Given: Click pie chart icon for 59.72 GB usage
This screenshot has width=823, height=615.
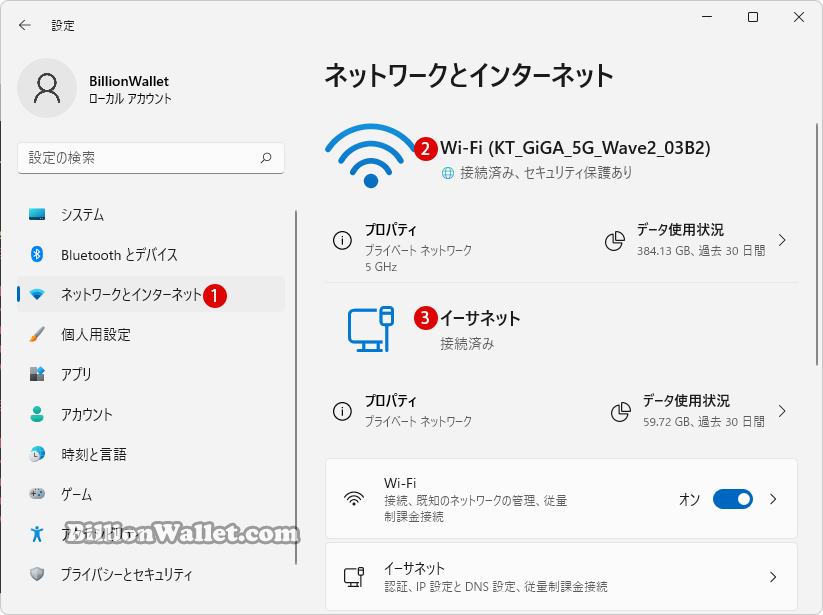Looking at the screenshot, I should [x=620, y=412].
